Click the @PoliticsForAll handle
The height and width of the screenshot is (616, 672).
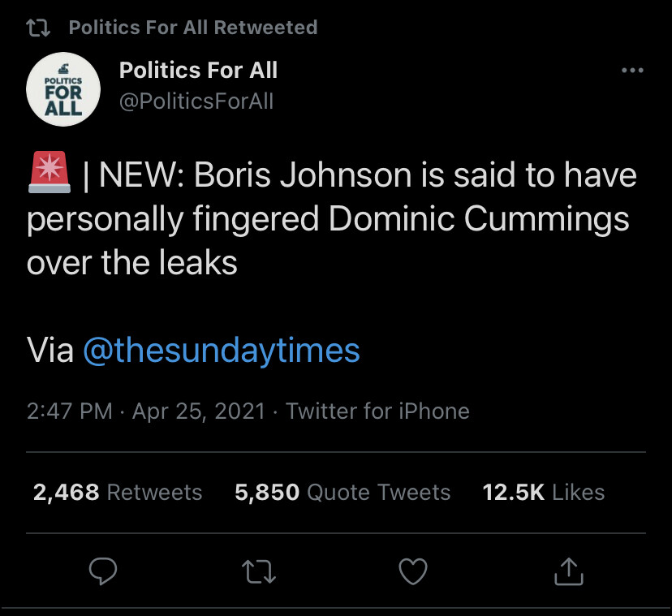coord(196,101)
